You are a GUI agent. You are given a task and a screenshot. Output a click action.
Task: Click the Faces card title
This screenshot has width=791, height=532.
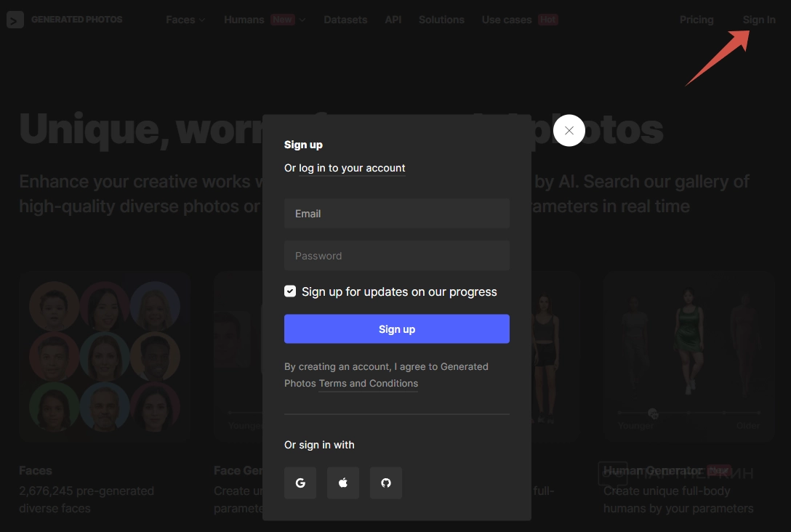[x=36, y=470]
